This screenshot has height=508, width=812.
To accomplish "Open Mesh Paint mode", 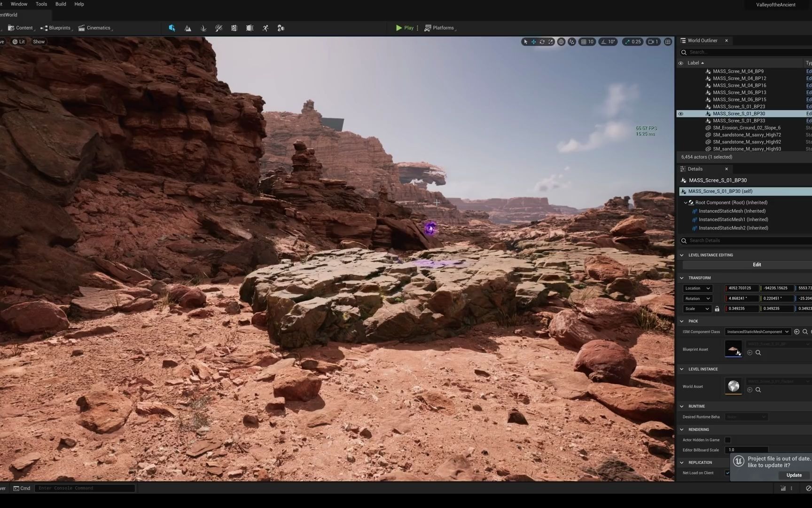I will 219,28.
